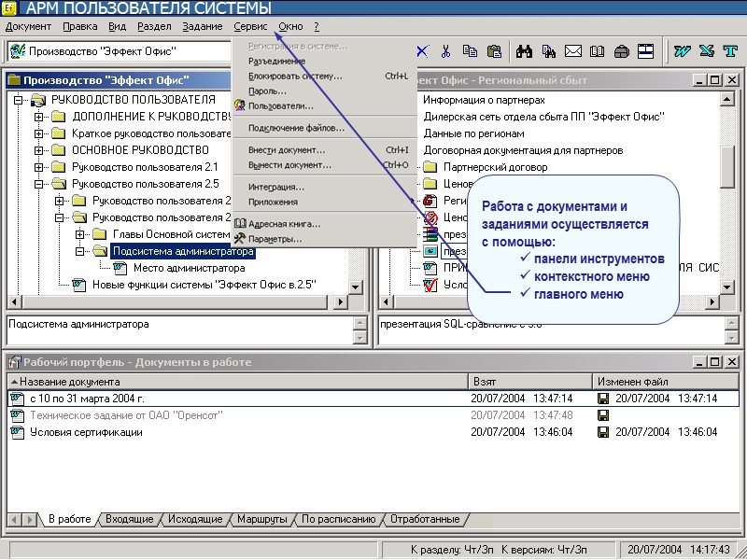Select Место администратора tree item
Image resolution: width=747 pixels, height=560 pixels.
[x=190, y=268]
